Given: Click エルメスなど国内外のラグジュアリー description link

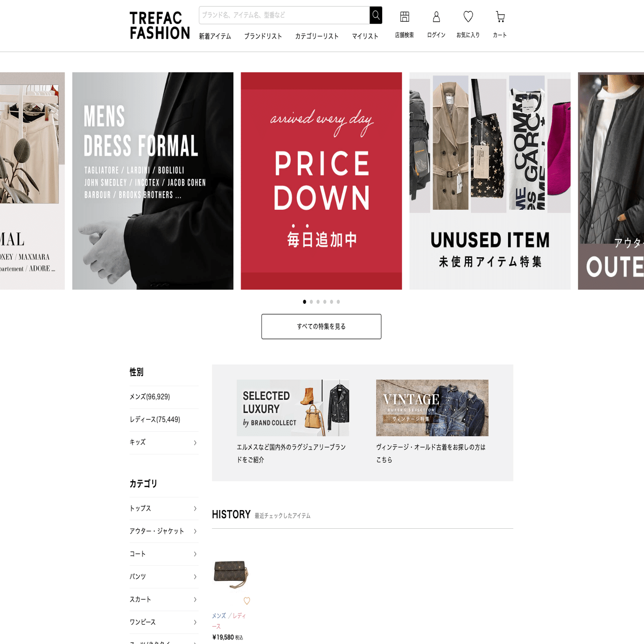Looking at the screenshot, I should 292,453.
